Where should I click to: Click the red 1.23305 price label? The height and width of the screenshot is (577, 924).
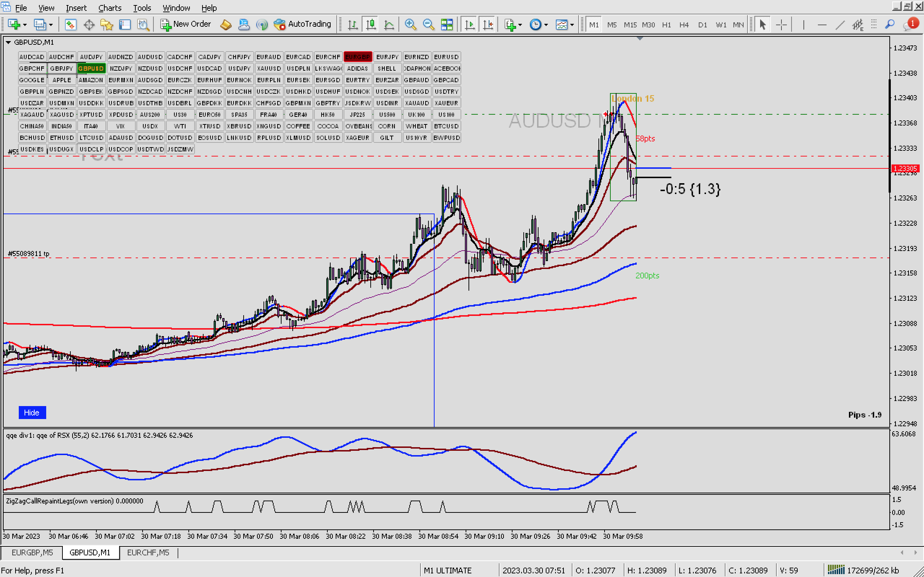point(905,168)
